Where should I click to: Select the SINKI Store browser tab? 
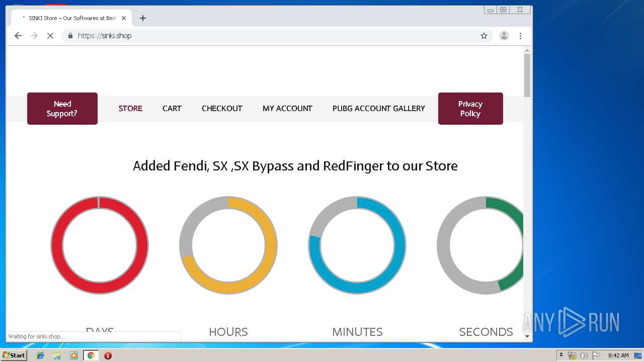72,18
